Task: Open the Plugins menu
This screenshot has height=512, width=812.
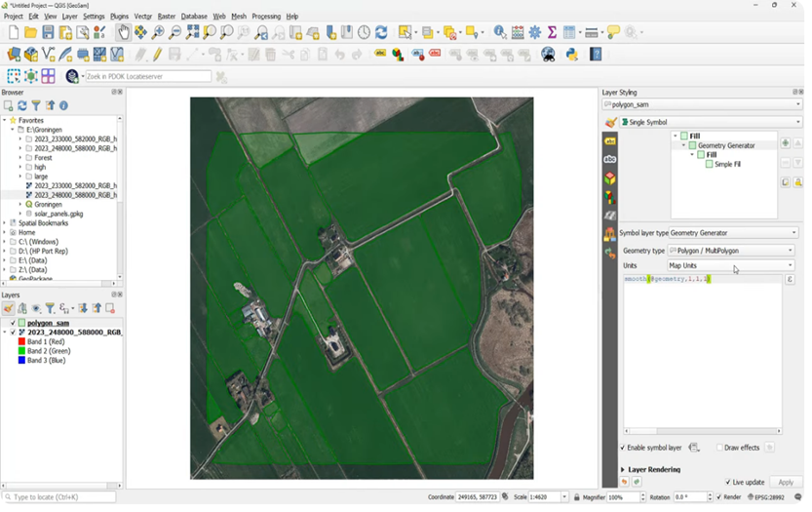Action: click(x=119, y=17)
